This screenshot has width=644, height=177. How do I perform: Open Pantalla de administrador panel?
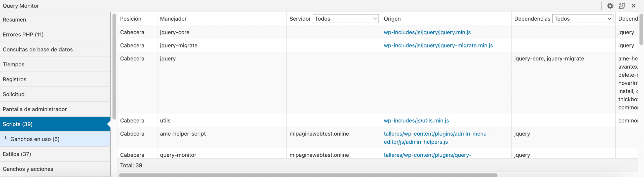point(35,109)
